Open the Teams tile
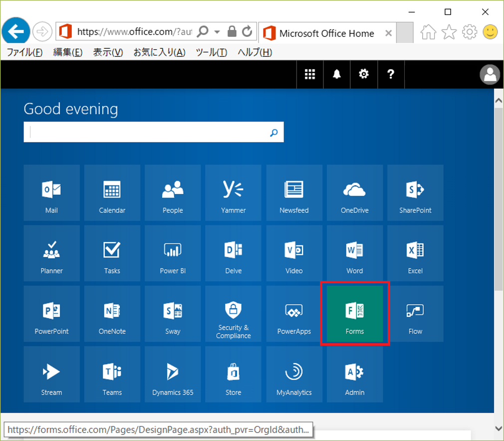The width and height of the screenshot is (504, 441). pos(112,374)
